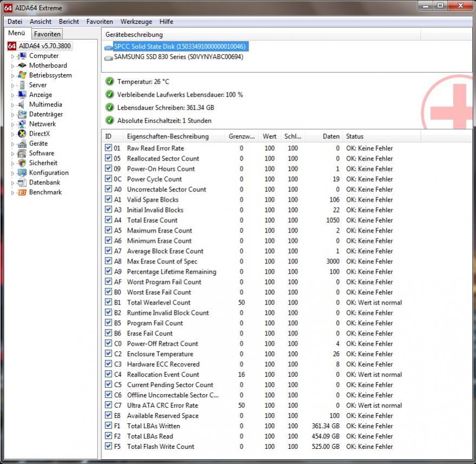Sort by the ID column header
Screen dimensions: 476x464
113,137
